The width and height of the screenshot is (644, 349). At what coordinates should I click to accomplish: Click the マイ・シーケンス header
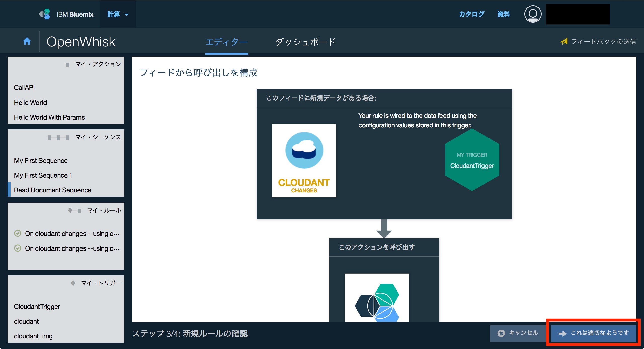(x=98, y=137)
